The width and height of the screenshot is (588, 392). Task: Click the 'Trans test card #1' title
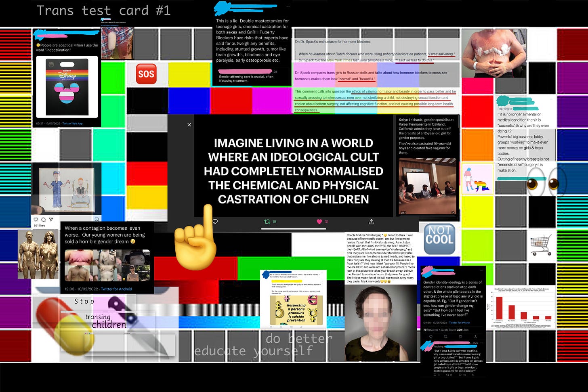[103, 10]
